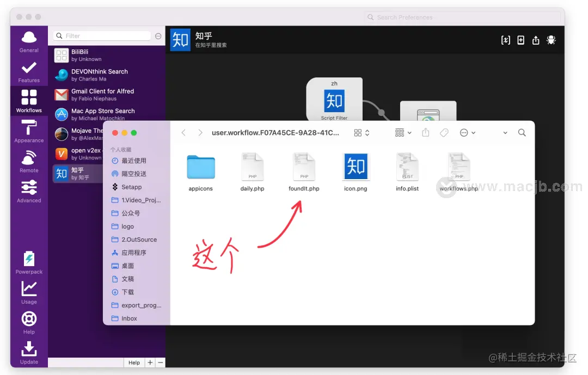Click the workflow variables [x] icon
Viewport: 588px width, 375px height.
(505, 40)
